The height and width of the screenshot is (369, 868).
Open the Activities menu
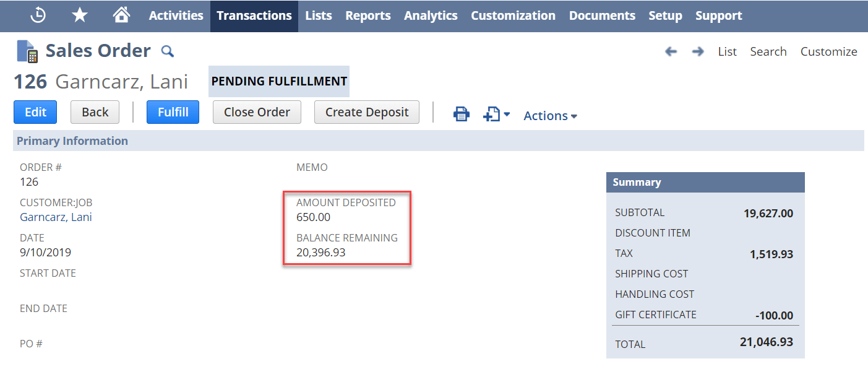click(176, 16)
